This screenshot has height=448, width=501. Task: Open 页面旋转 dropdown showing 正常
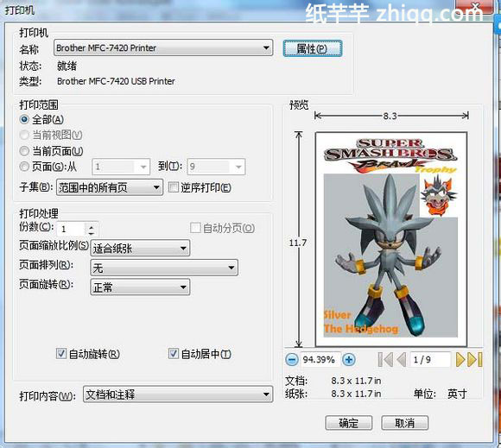click(140, 287)
